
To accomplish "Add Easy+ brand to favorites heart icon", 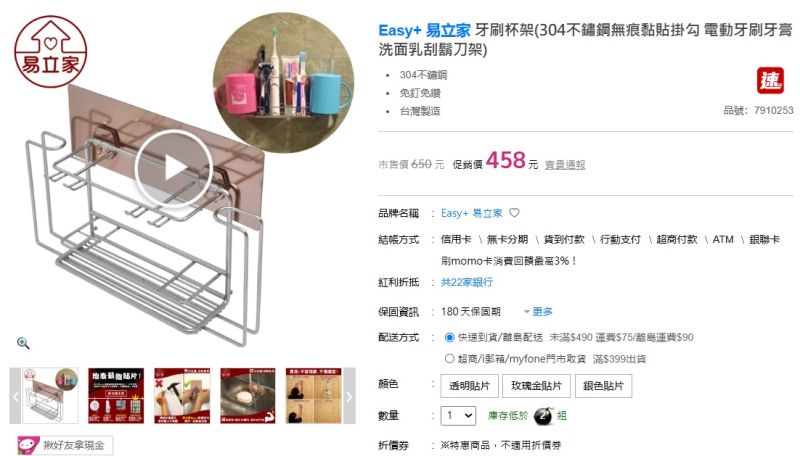I will click(x=514, y=213).
